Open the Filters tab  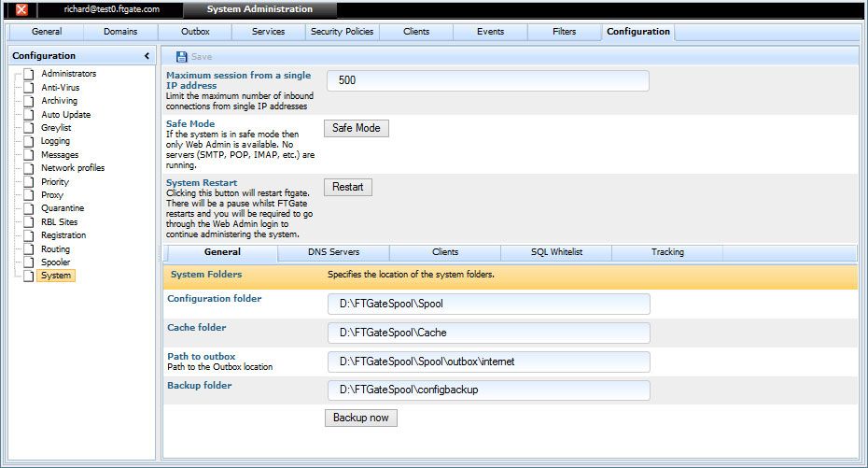(x=564, y=32)
